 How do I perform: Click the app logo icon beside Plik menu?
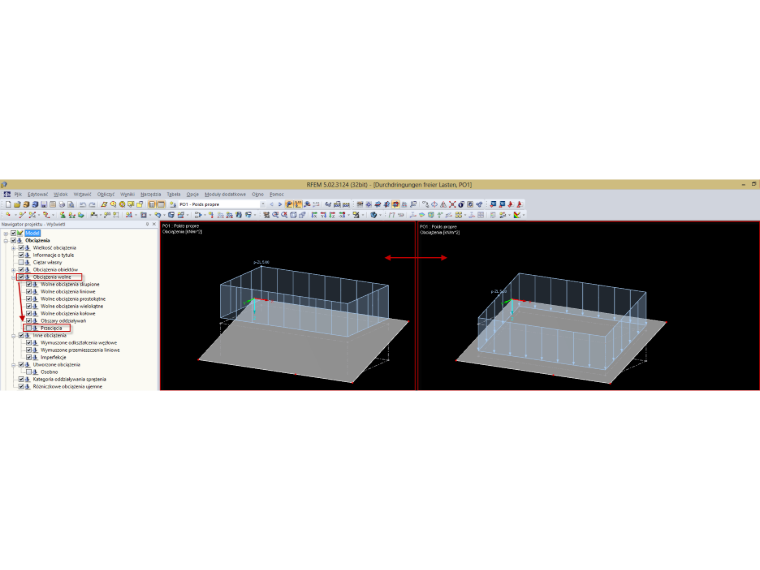(x=7, y=194)
